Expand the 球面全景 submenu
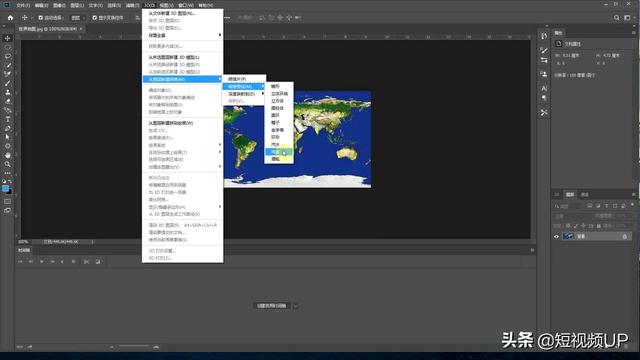 (183, 36)
